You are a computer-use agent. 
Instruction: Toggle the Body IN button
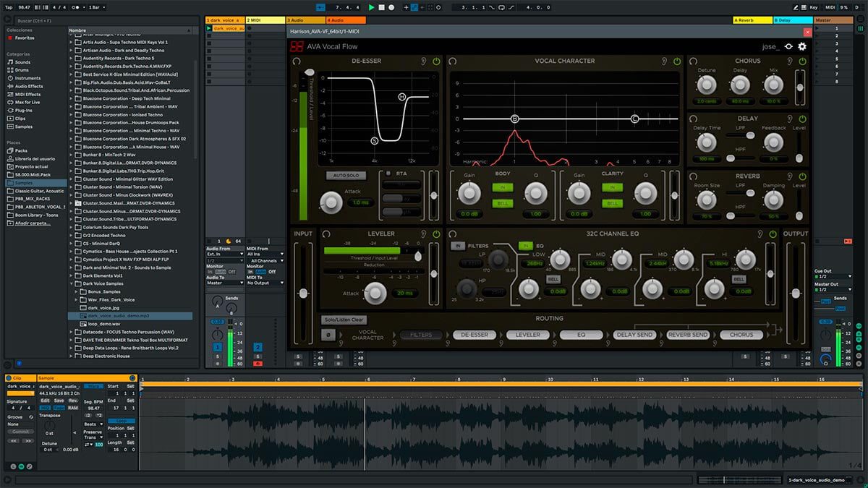[503, 187]
